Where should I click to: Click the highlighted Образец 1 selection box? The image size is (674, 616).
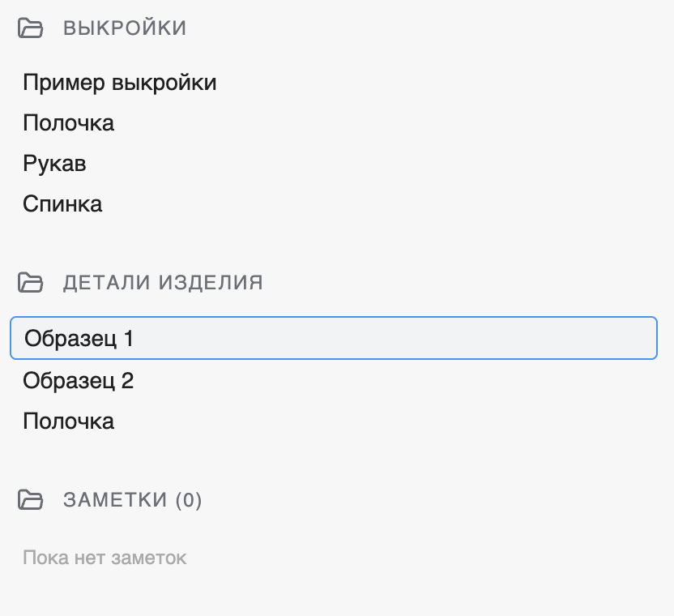click(x=333, y=338)
